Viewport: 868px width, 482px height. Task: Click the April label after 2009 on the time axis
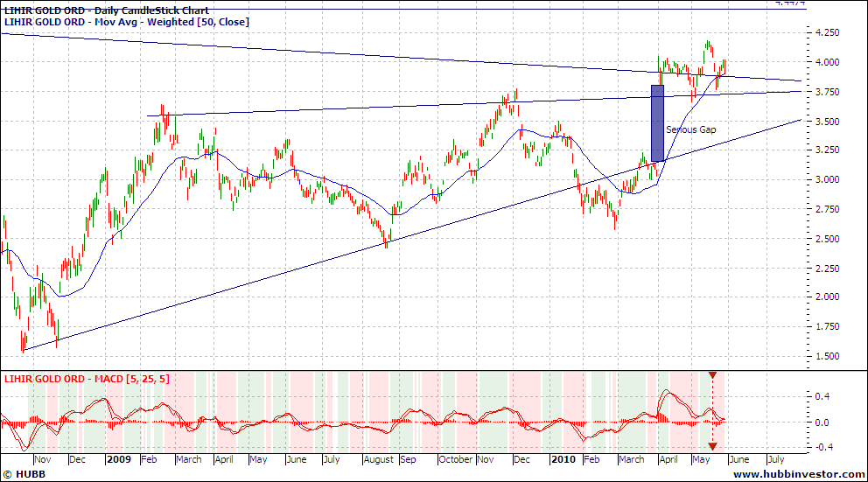pyautogui.click(x=224, y=459)
